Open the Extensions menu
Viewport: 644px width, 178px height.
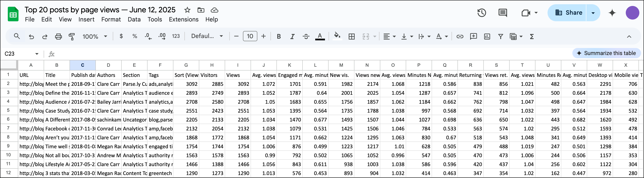point(184,19)
